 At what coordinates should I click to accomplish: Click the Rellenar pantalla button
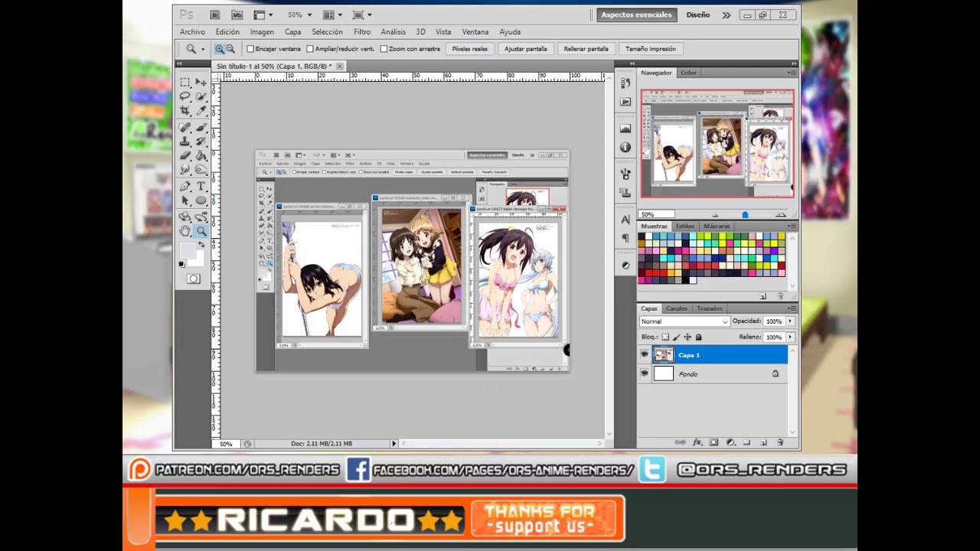click(x=586, y=49)
